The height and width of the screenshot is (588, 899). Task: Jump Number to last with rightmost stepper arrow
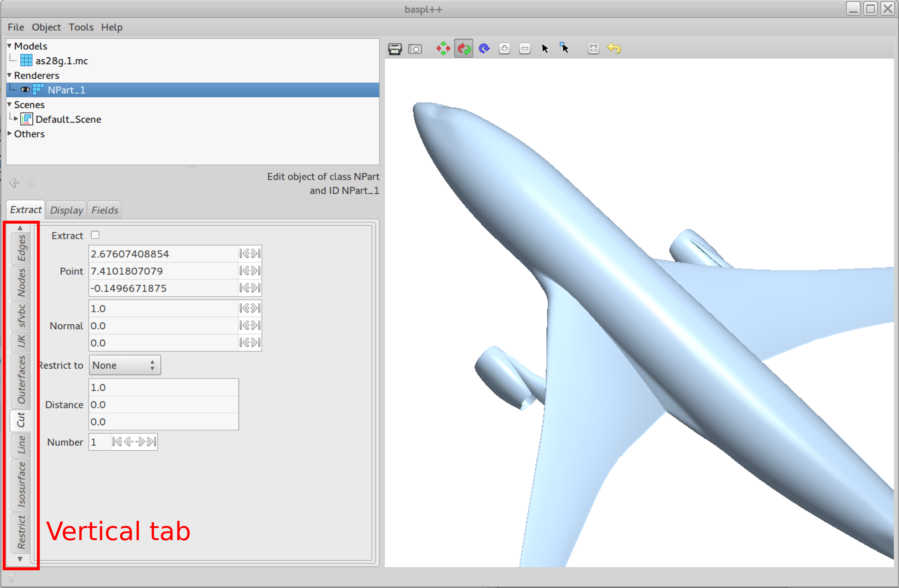point(152,442)
